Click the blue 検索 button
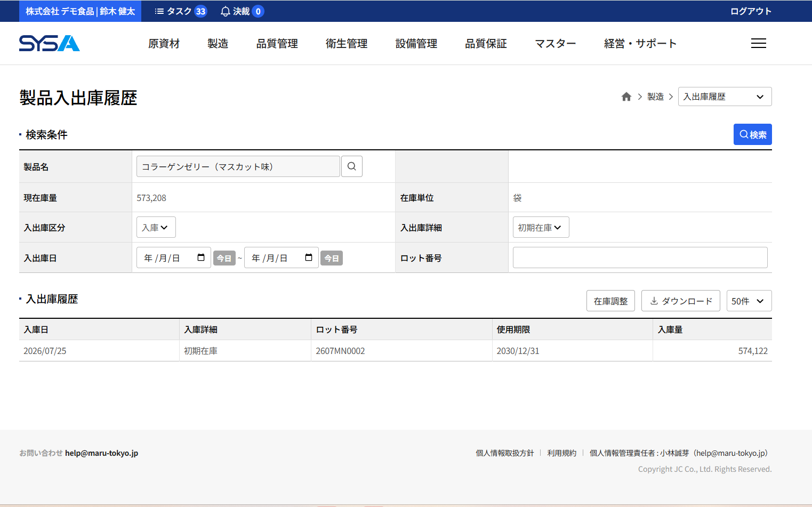This screenshot has width=812, height=507. pyautogui.click(x=752, y=134)
